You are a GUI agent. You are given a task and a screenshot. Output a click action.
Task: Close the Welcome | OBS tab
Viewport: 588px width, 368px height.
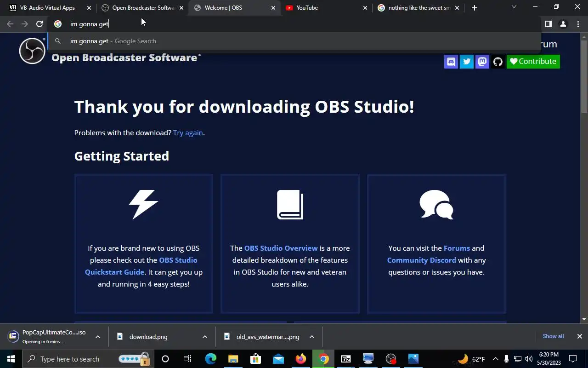click(273, 8)
